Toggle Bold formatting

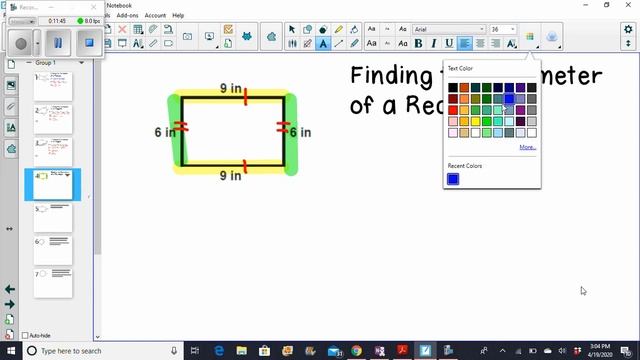coord(418,43)
